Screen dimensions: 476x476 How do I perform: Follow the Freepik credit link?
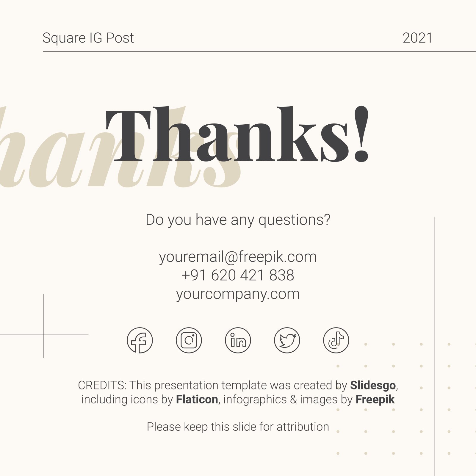[x=375, y=400]
